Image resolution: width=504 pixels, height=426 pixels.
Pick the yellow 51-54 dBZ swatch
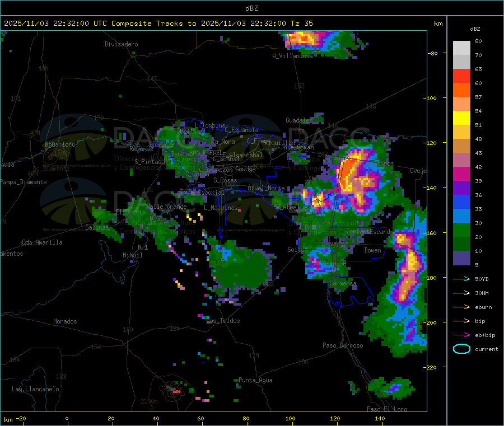point(461,118)
